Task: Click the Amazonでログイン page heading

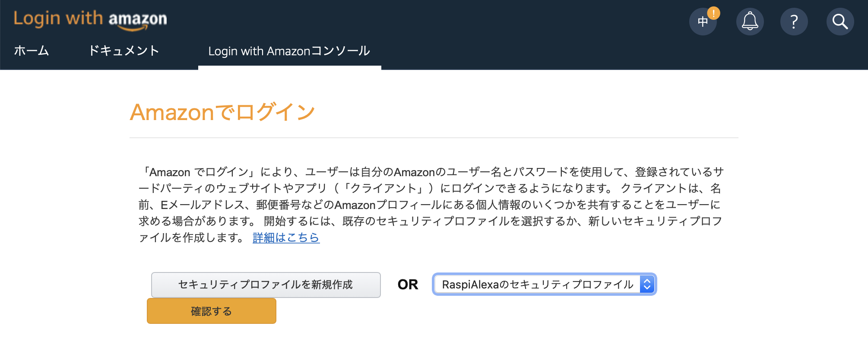Action: (222, 112)
